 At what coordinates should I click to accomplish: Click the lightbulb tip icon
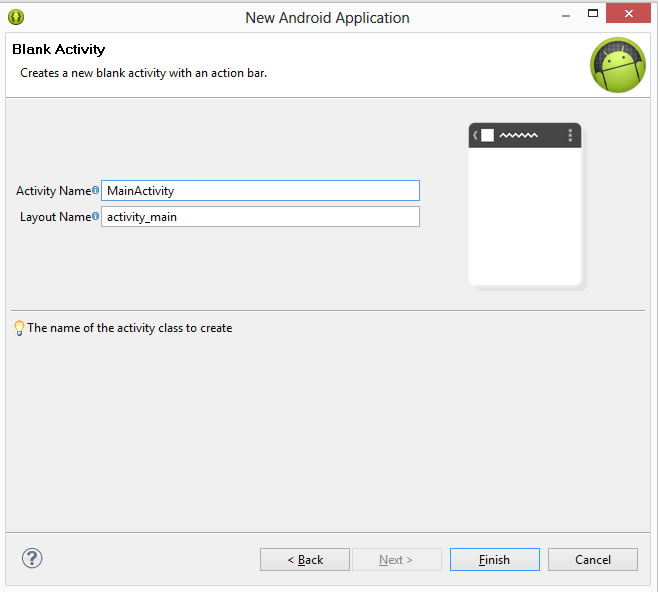[x=19, y=328]
